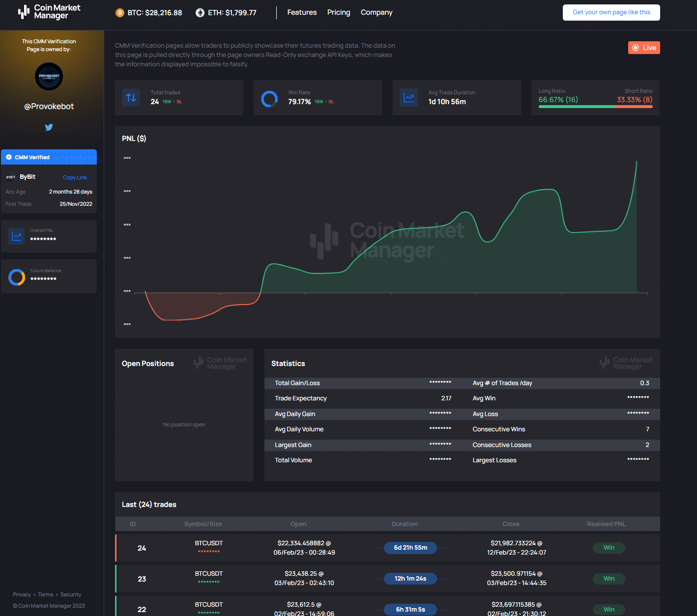Click the Open column header
Image resolution: width=697 pixels, height=616 pixels.
(x=298, y=524)
